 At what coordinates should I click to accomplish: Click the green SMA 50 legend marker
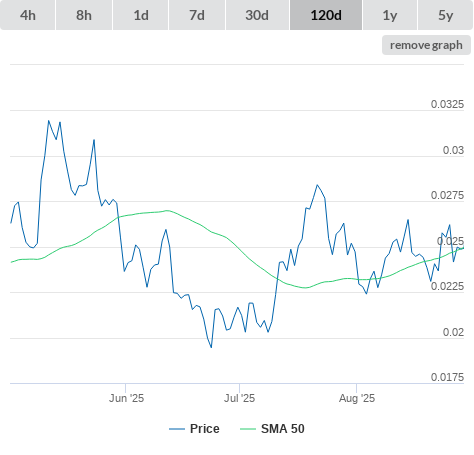(248, 429)
